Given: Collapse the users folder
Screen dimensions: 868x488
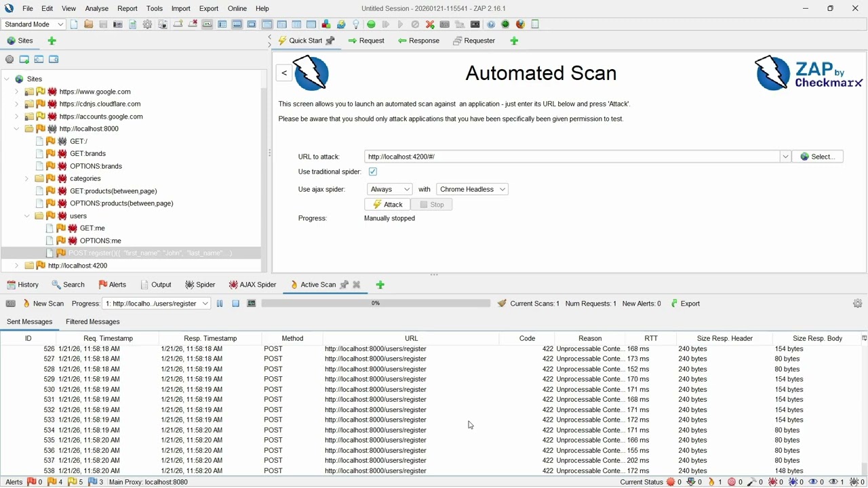Looking at the screenshot, I should pyautogui.click(x=27, y=216).
